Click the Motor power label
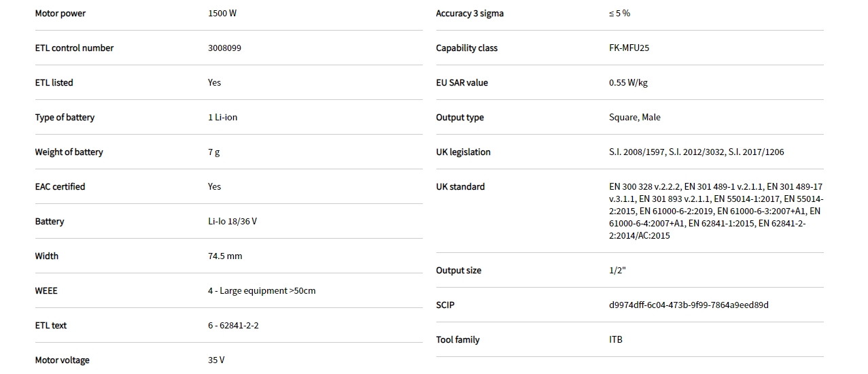 point(60,14)
